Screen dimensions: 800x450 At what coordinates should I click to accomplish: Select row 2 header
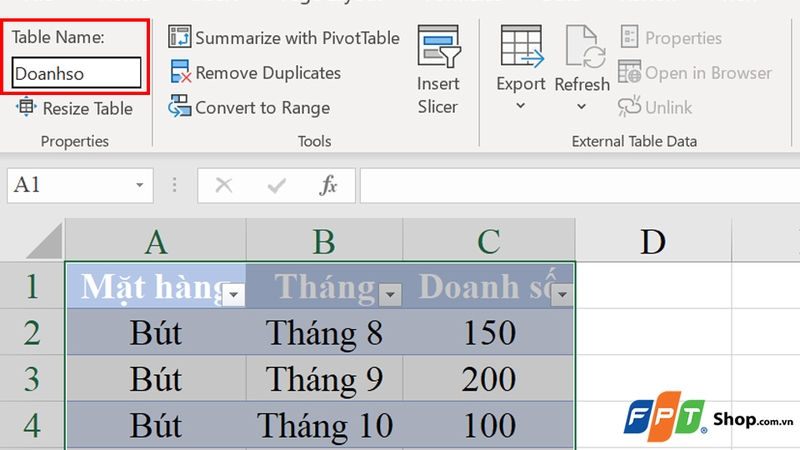32,332
